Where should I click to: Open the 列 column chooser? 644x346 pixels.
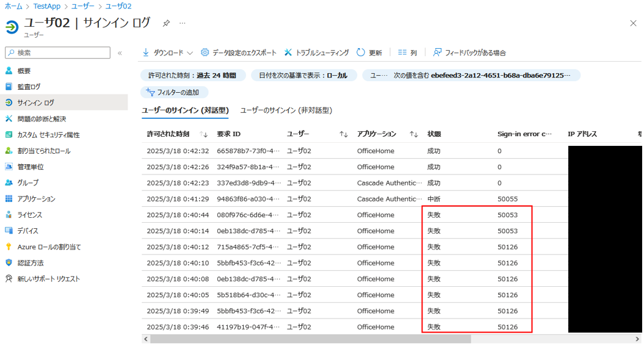pos(407,52)
